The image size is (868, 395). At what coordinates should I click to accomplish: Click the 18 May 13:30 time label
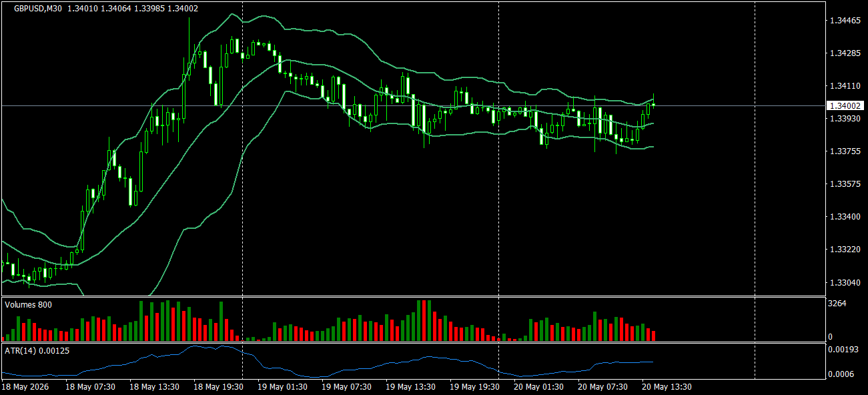point(155,387)
